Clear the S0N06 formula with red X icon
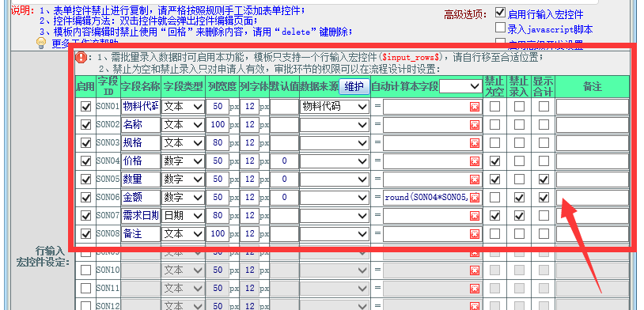This screenshot has width=644, height=310. coord(475,198)
